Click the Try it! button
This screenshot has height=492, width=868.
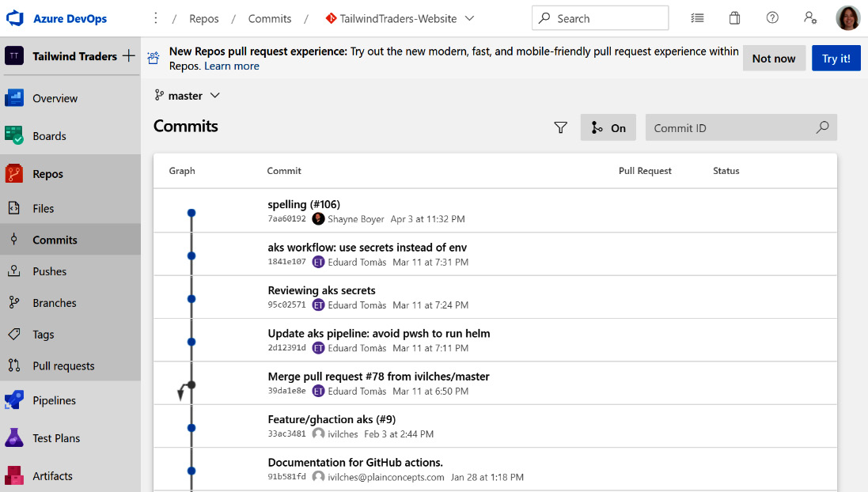(x=836, y=58)
